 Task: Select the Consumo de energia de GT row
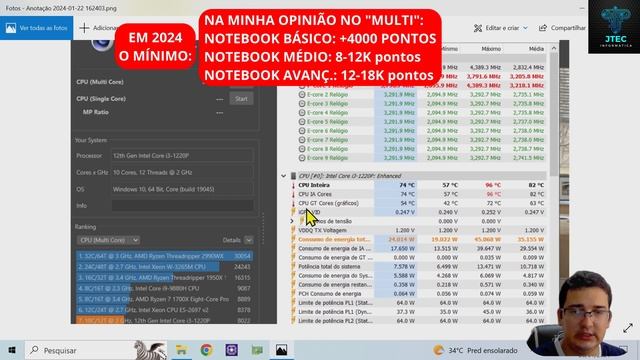coord(418,258)
